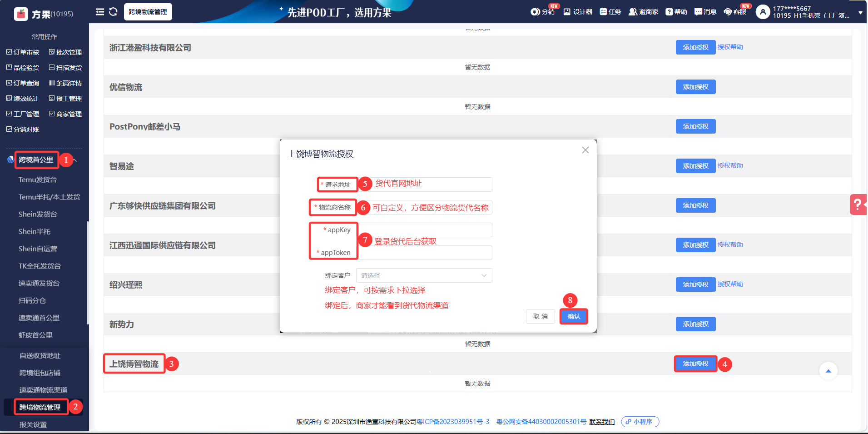
Task: Add authorization for 浙江港盈科技有限公司
Action: [x=695, y=47]
